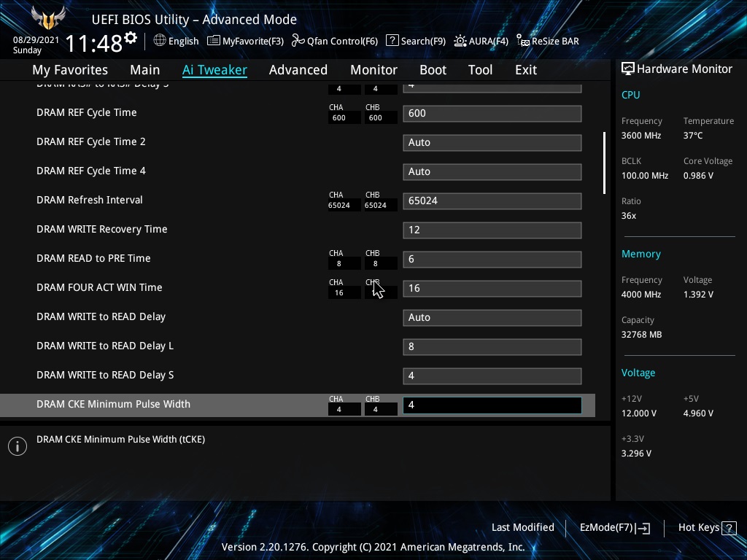The height and width of the screenshot is (560, 747).
Task: Click the globe language icon
Action: (160, 41)
